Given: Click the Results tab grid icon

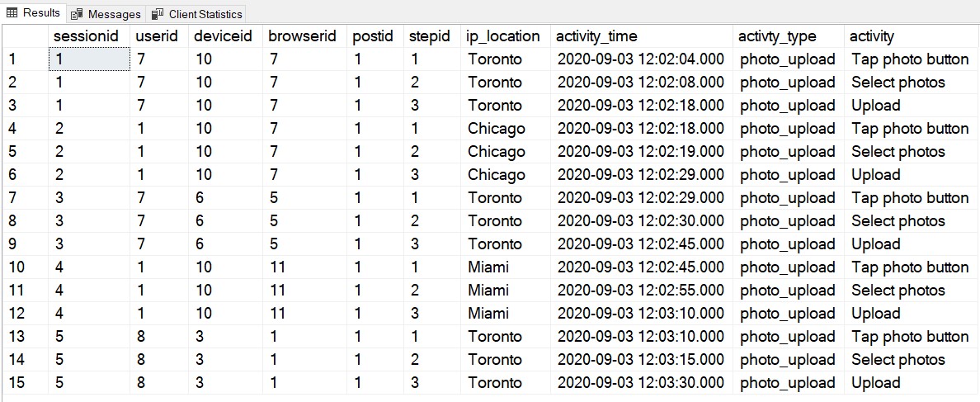Looking at the screenshot, I should pyautogui.click(x=12, y=12).
